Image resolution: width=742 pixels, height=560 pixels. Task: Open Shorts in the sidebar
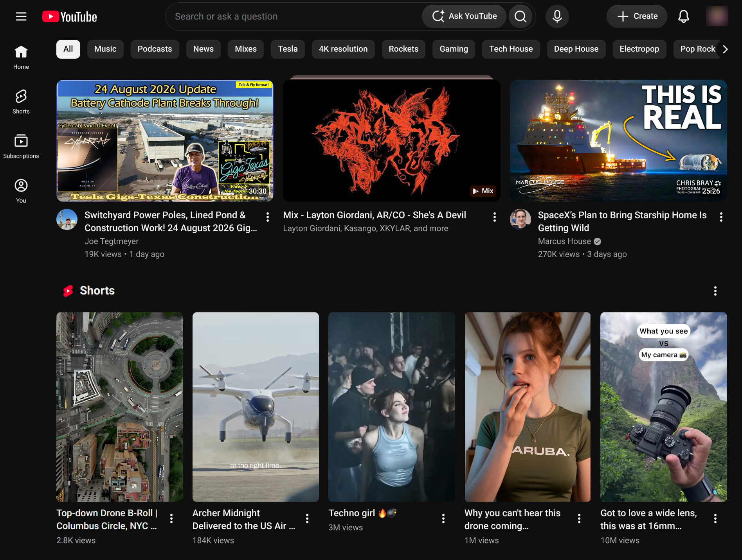pos(21,102)
